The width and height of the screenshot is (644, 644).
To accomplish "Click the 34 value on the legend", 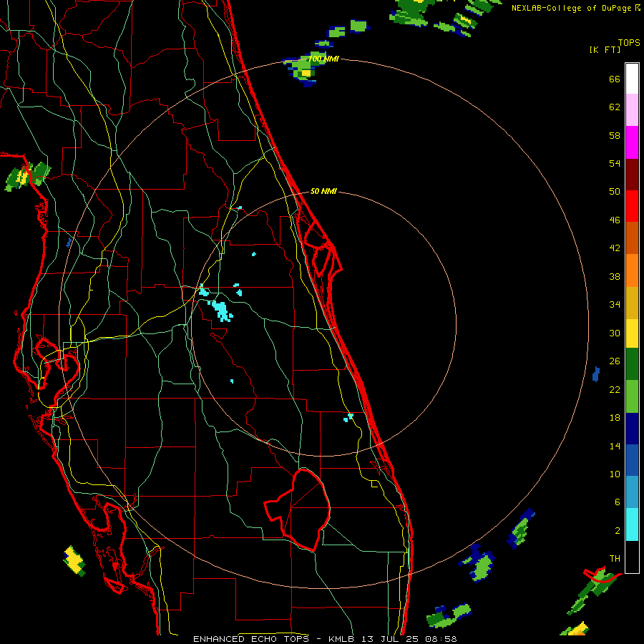I will (615, 305).
